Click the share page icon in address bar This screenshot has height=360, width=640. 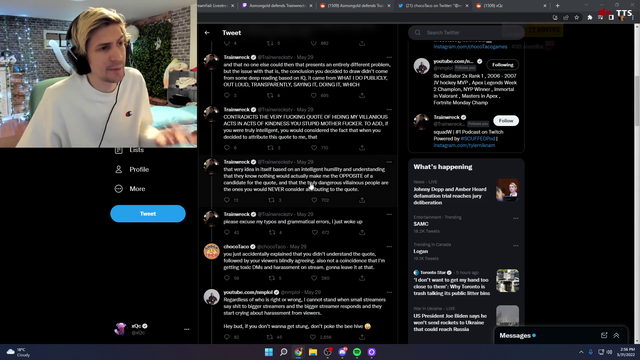566,18
